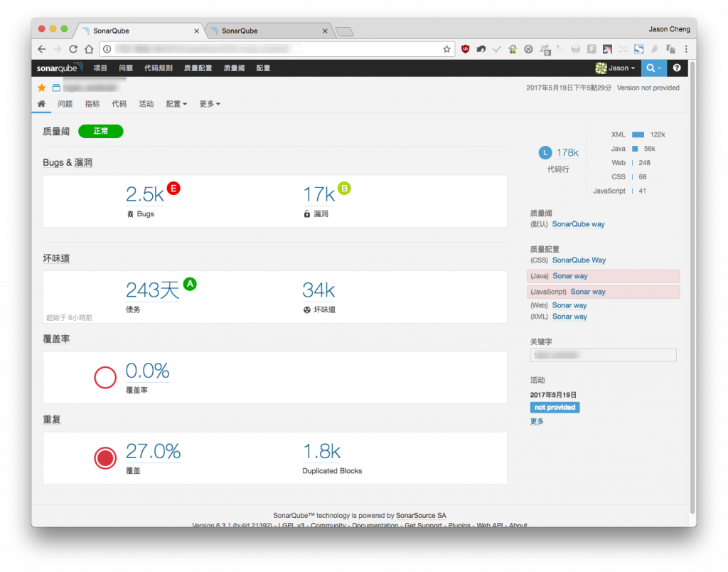Open the help question mark icon
This screenshot has width=728, height=572.
[677, 68]
